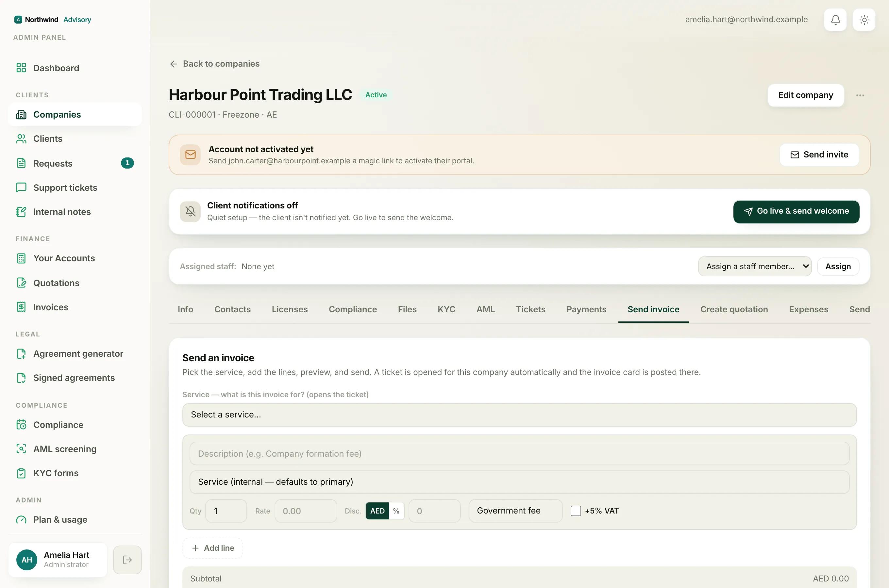Open the Select a service dropdown
Viewport: 889px width, 588px height.
[519, 415]
